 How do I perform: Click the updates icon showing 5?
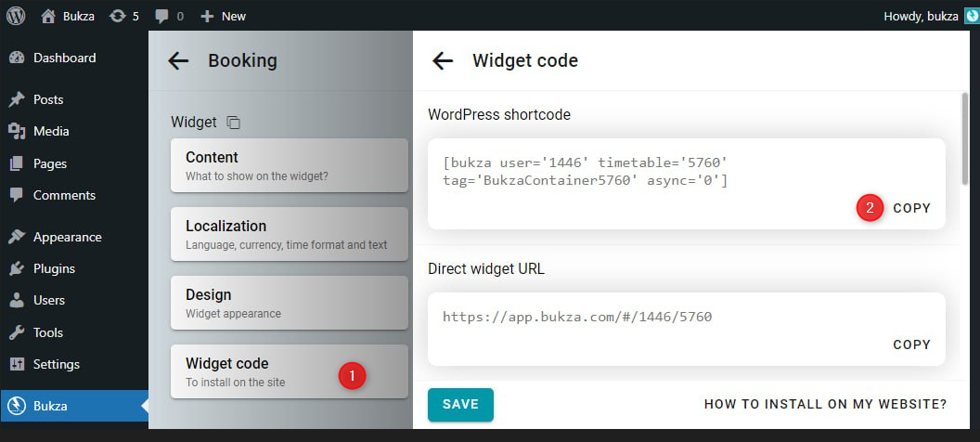click(x=117, y=16)
